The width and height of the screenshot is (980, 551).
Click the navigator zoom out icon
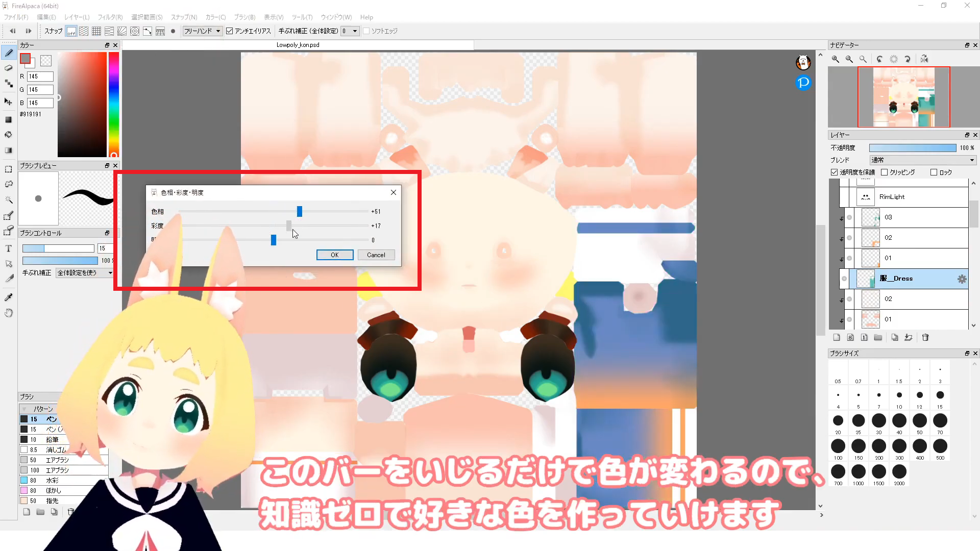point(849,59)
